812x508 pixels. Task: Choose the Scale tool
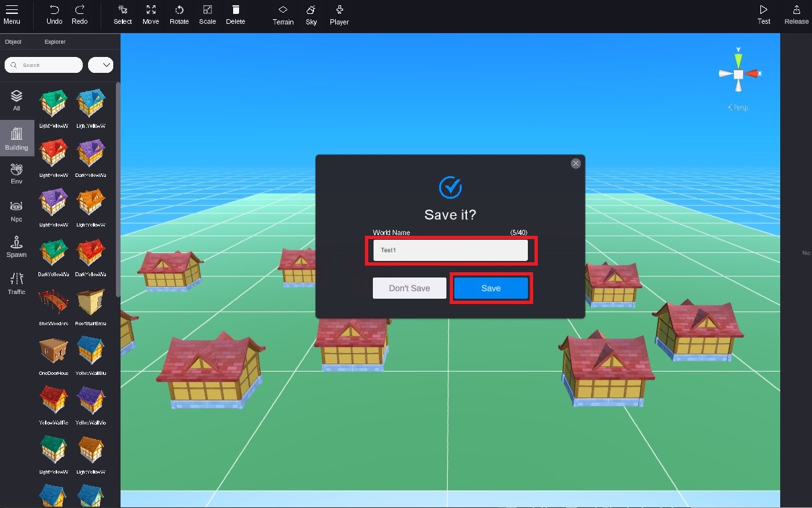(x=207, y=15)
